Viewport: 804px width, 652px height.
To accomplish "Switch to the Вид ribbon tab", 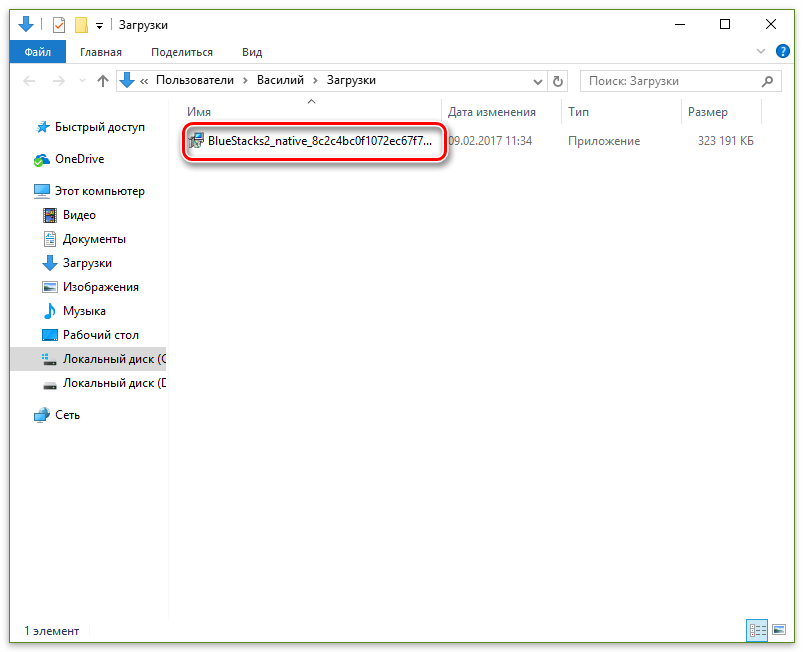I will click(x=252, y=52).
